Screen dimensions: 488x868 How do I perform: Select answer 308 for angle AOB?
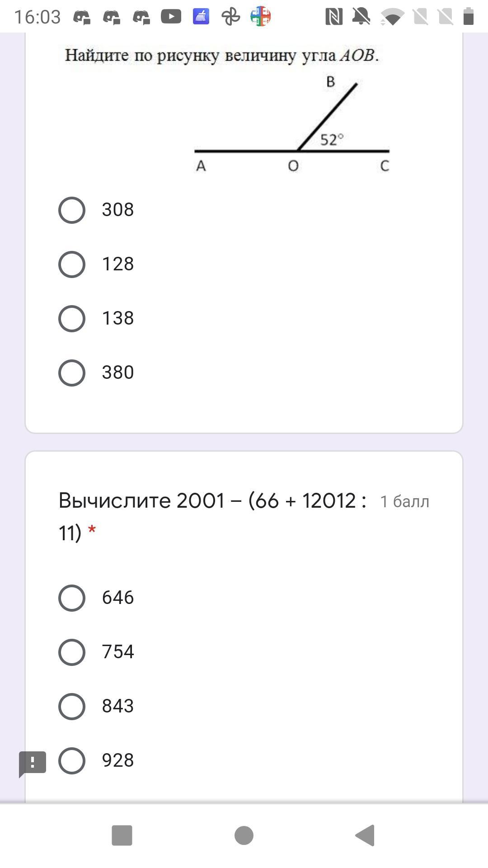72,210
